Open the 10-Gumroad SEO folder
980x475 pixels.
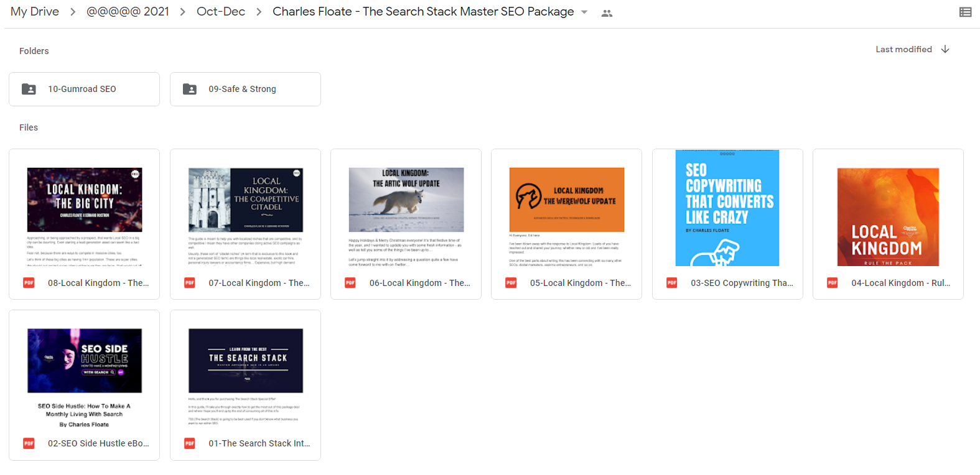[84, 89]
